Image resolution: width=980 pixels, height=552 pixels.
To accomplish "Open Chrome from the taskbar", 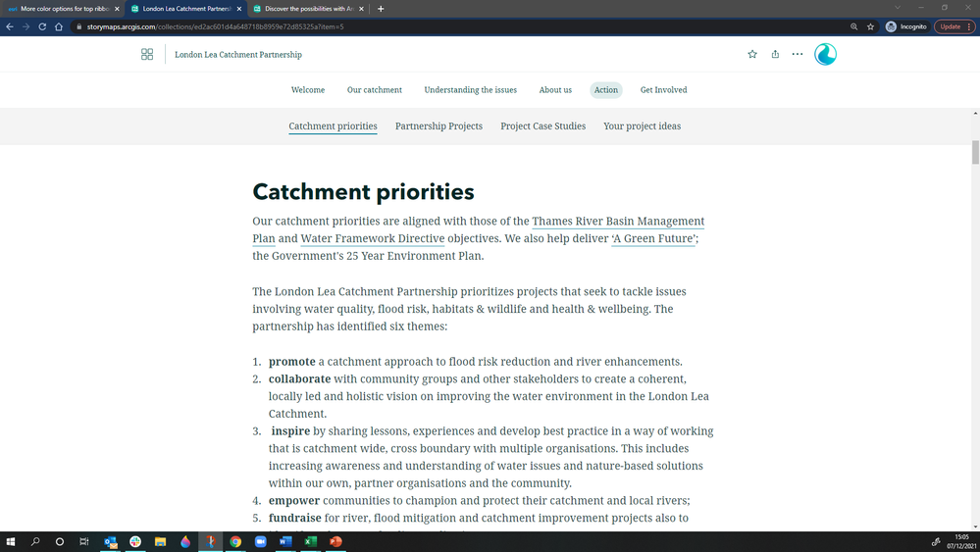I will coord(235,541).
